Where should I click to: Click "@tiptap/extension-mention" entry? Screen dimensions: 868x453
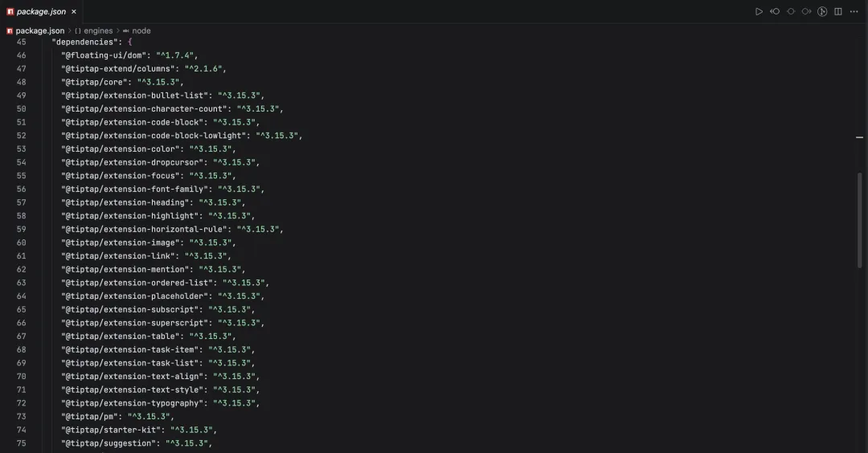point(127,269)
